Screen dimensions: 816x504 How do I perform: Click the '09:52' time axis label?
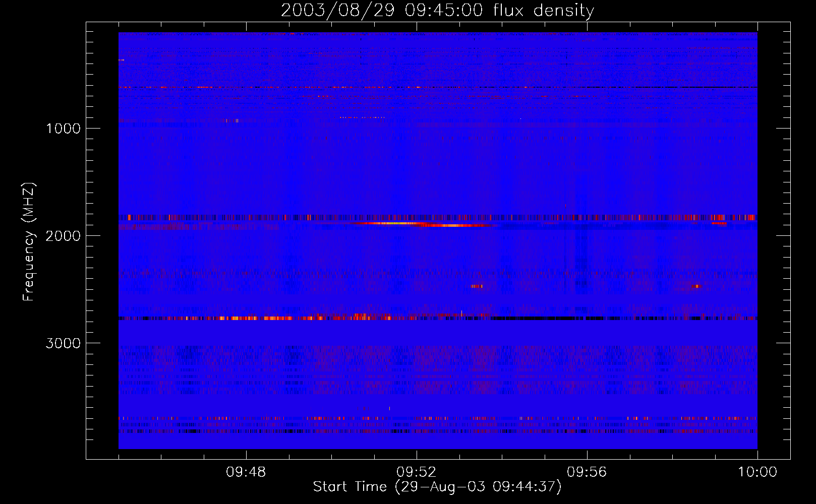point(417,472)
